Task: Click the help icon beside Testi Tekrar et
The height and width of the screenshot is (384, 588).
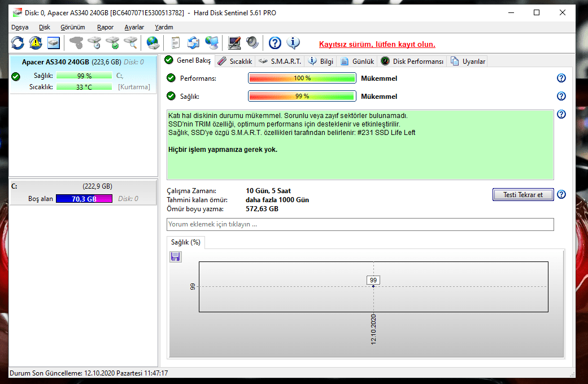Action: click(561, 194)
